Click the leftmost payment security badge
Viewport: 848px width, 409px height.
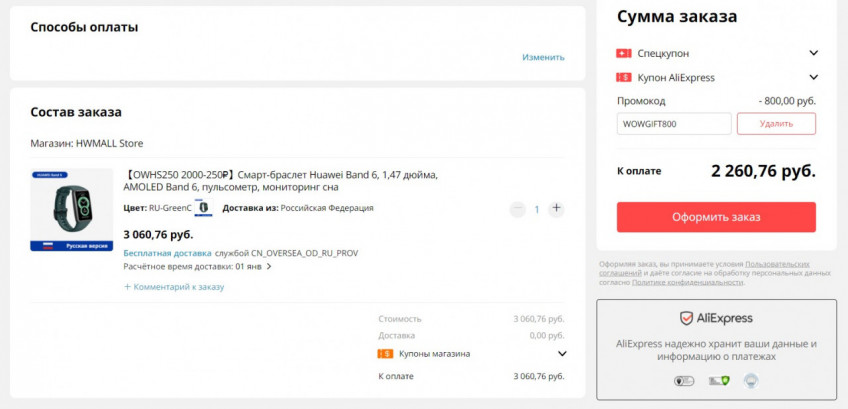point(684,381)
